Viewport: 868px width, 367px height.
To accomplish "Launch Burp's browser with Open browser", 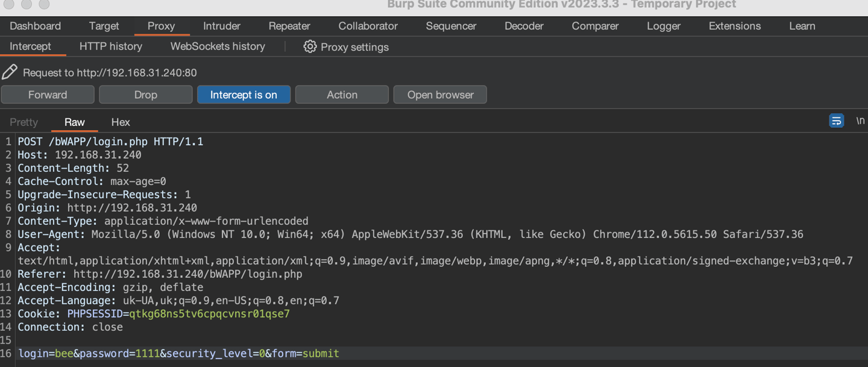I will coord(440,95).
